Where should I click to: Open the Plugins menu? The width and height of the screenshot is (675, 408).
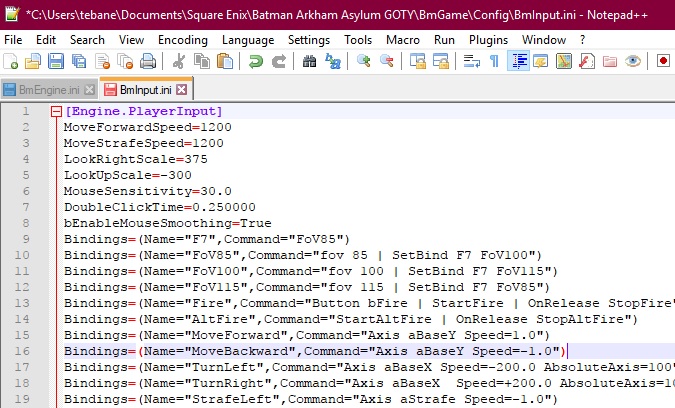[x=489, y=40]
